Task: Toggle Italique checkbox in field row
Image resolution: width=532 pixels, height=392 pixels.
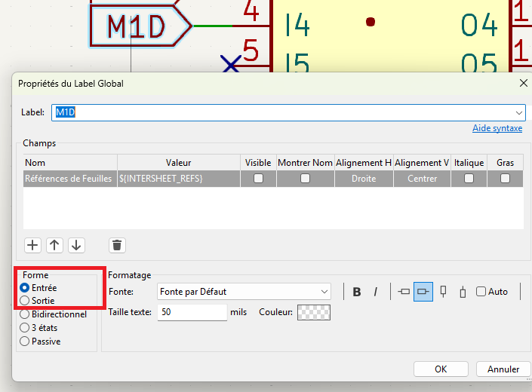Action: (469, 179)
